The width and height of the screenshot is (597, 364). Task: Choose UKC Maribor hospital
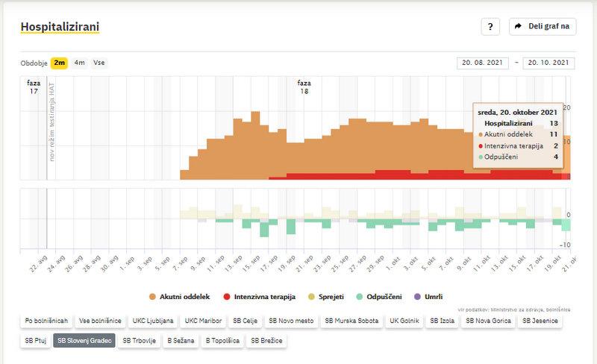tap(201, 321)
